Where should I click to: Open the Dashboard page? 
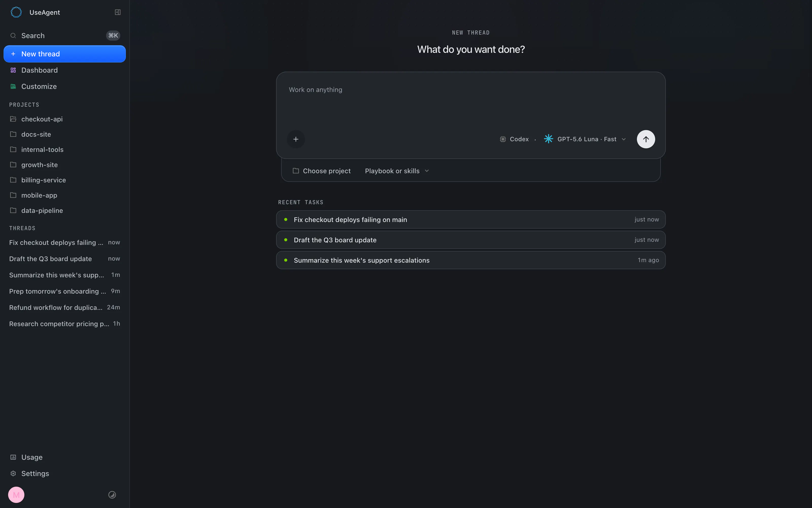[x=64, y=70]
